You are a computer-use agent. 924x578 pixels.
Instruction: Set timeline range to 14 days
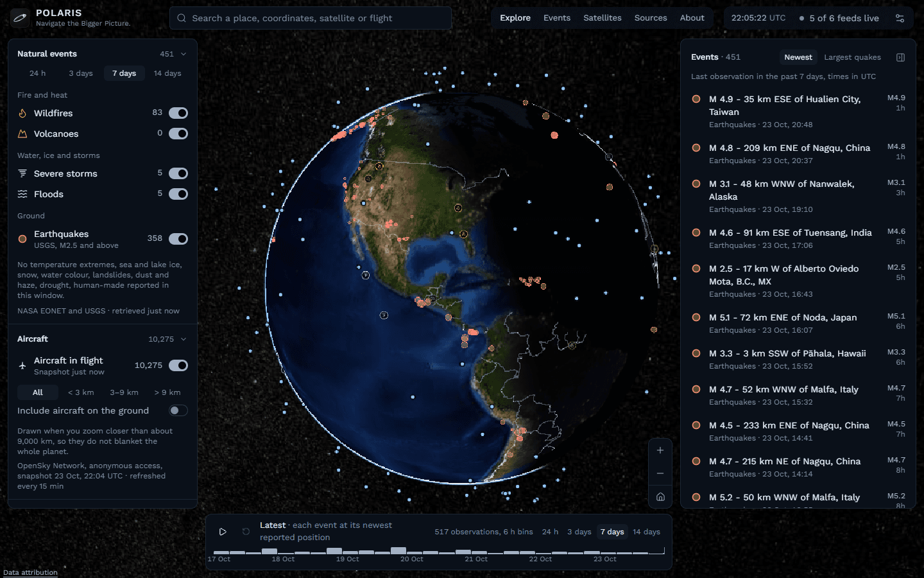pyautogui.click(x=646, y=532)
